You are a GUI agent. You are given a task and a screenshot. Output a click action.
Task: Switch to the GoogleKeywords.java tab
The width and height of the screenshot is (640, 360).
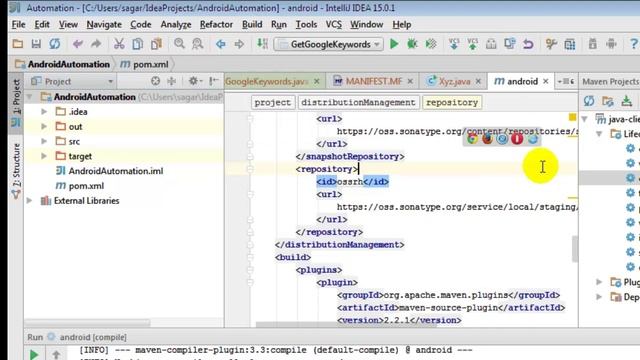coord(267,81)
